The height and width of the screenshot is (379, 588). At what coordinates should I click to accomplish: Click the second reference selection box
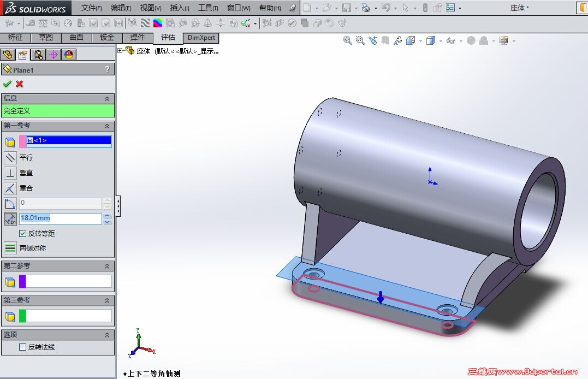pos(69,281)
